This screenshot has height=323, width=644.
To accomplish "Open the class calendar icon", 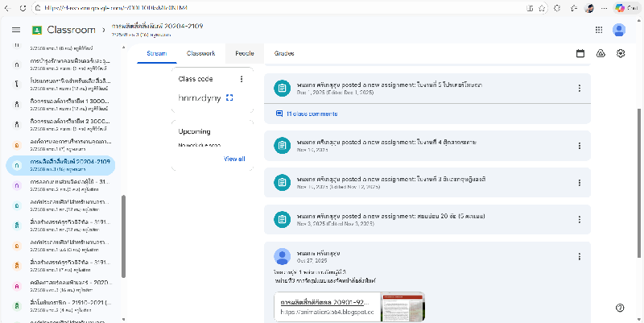I will [580, 53].
